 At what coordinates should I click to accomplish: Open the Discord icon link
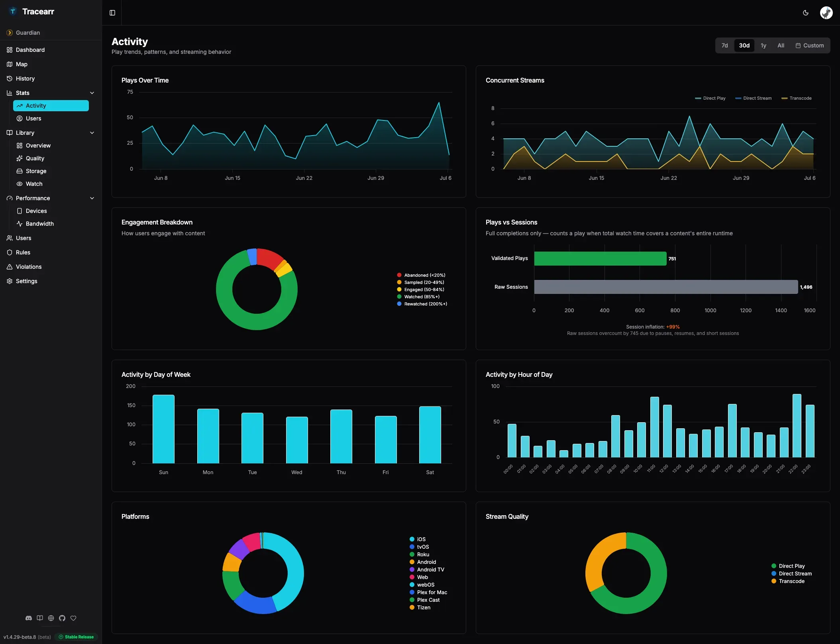[29, 618]
